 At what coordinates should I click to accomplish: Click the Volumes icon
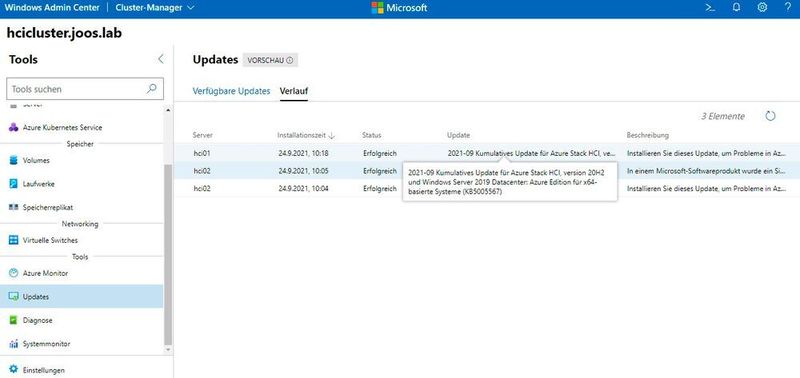coord(14,160)
